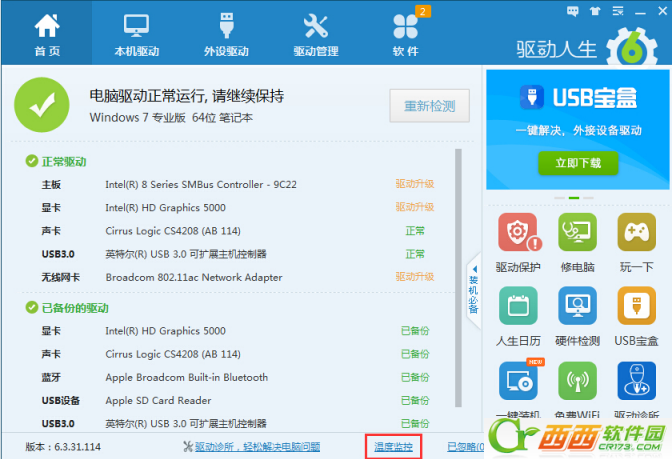The image size is (672, 459).
Task: Click the 驱动人生 6 gear logo
Action: coord(632,48)
